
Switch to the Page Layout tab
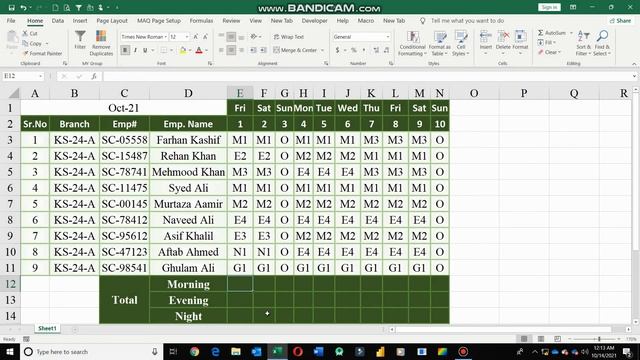click(x=112, y=20)
